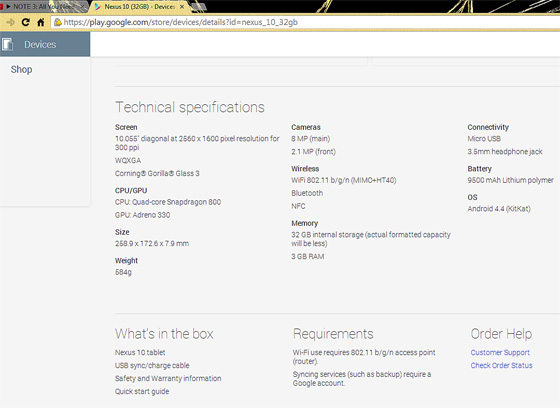560x408 pixels.
Task: Click the "Syncing services" requirement text
Action: point(362,379)
